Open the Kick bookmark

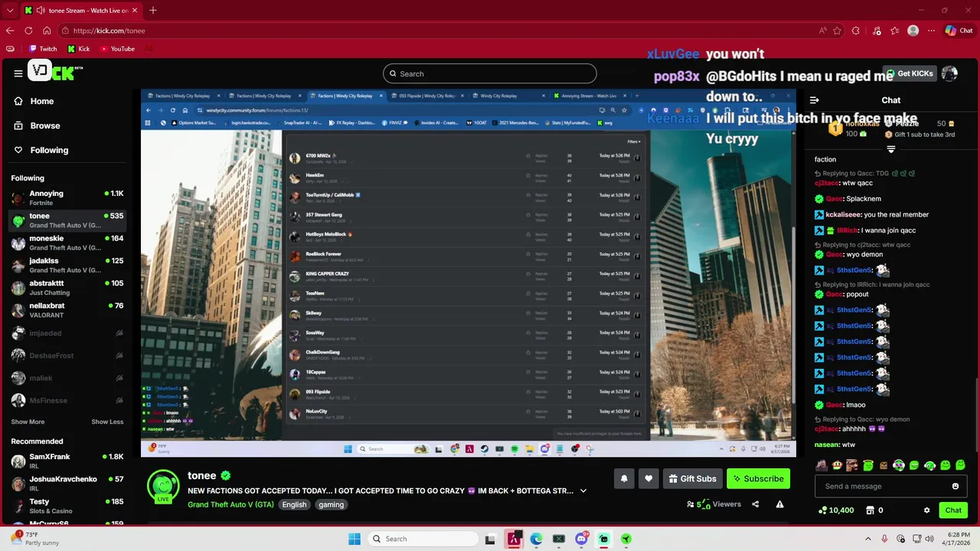[x=79, y=49]
